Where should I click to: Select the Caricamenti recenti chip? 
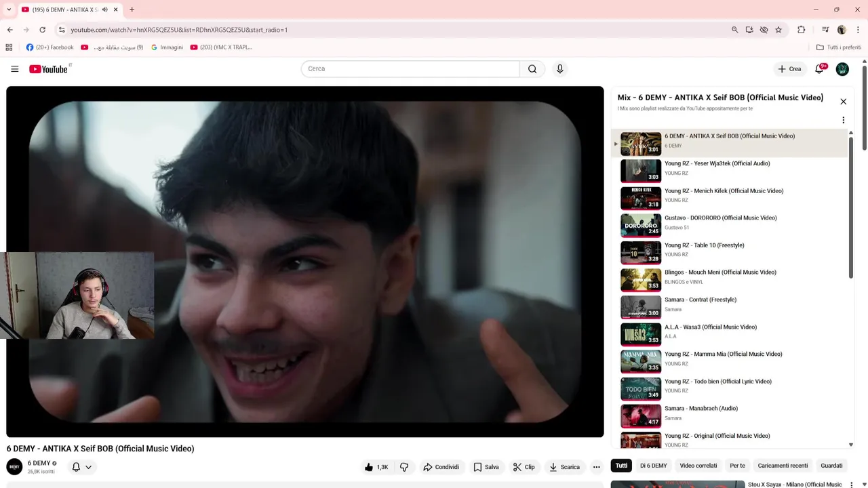[x=783, y=466]
